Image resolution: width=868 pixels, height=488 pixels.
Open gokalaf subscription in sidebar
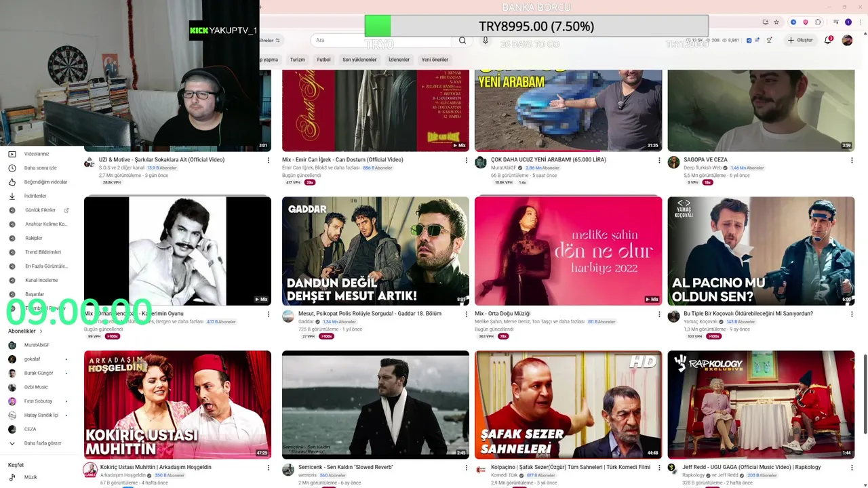point(33,359)
